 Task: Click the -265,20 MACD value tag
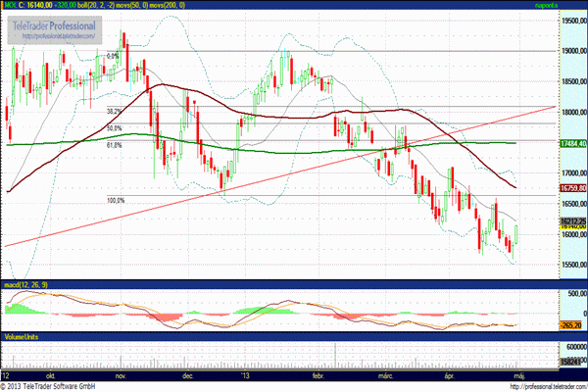[572, 324]
